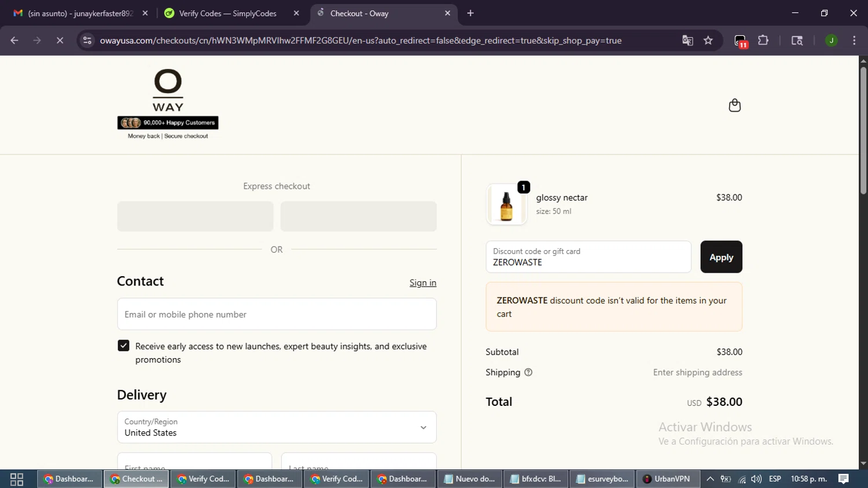Show hidden system tray icons
Screen dimensions: 868x488
tap(710, 479)
